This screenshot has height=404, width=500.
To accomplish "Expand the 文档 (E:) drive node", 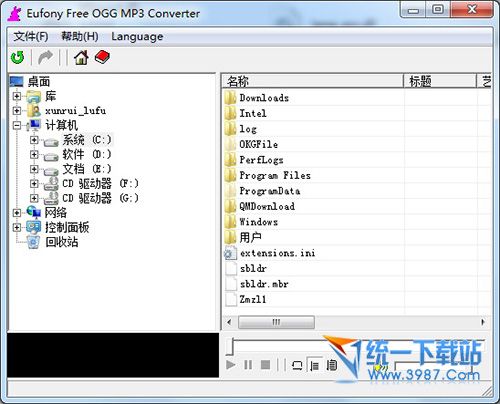I will tap(34, 169).
